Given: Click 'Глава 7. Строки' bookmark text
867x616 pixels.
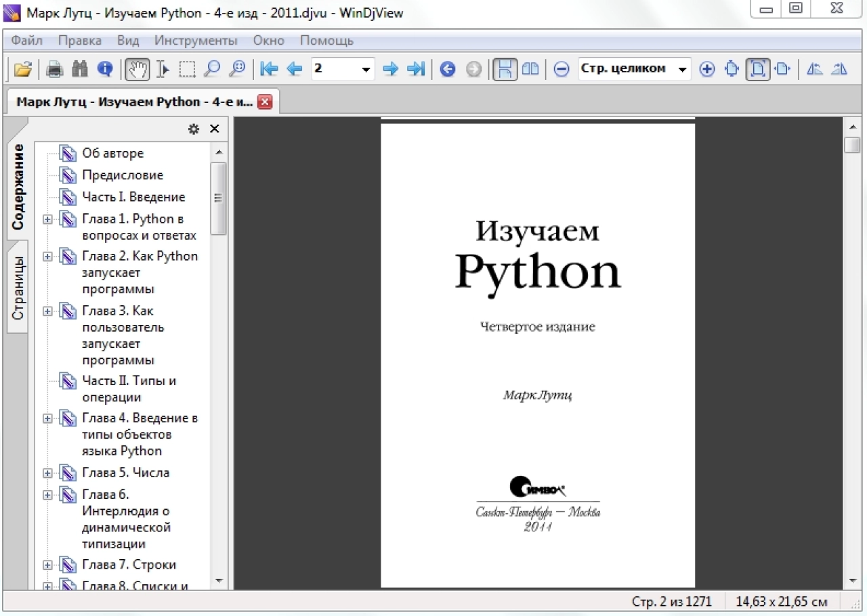Looking at the screenshot, I should [x=129, y=565].
